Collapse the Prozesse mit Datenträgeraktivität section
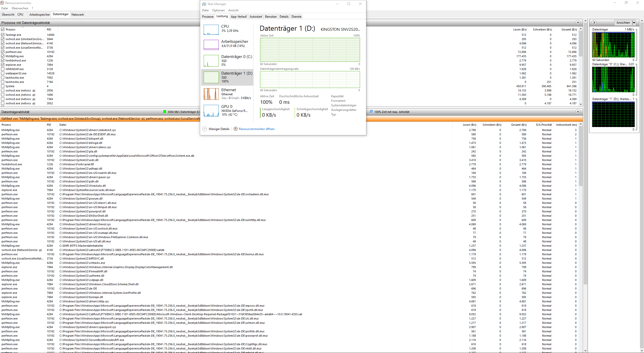Image resolution: width=644 pixels, height=353 pixels. [x=578, y=23]
